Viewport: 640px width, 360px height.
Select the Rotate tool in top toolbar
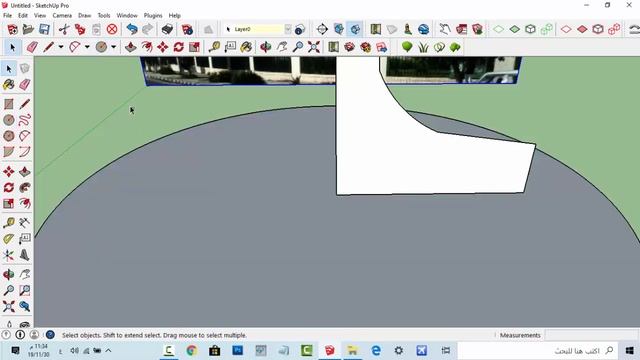pos(178,47)
